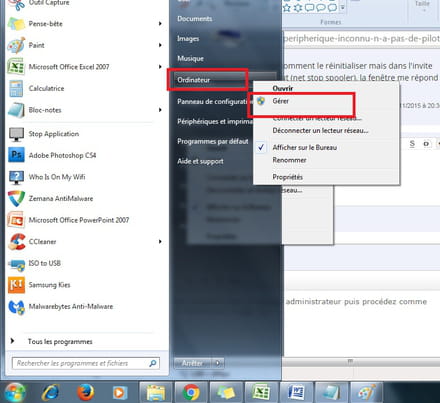This screenshot has height=403, width=440.
Task: Choose Ouvrir in the context menu
Action: tap(283, 88)
